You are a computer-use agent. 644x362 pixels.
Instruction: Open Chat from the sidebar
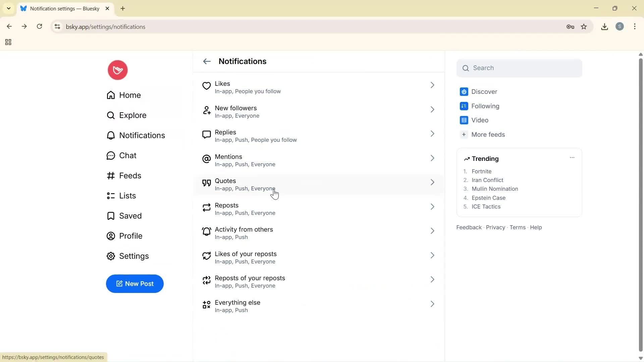pos(128,155)
